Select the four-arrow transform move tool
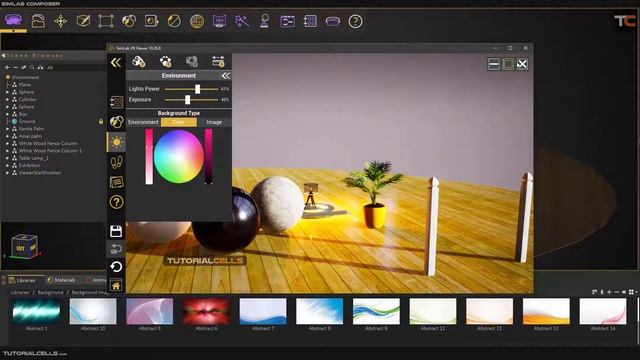Viewport: 640px width, 360px height. [61, 21]
